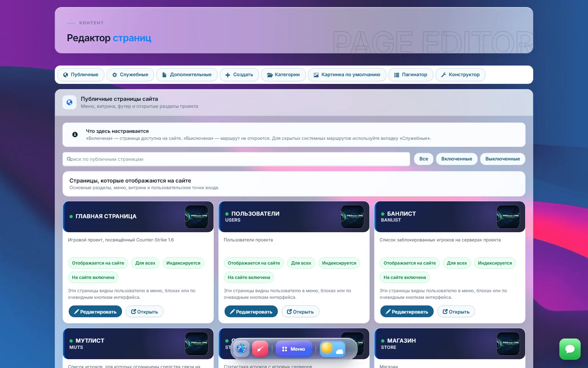Click the ГЛАВНАЯ СТРАНИЦА card title
The image size is (588, 368).
pyautogui.click(x=106, y=216)
